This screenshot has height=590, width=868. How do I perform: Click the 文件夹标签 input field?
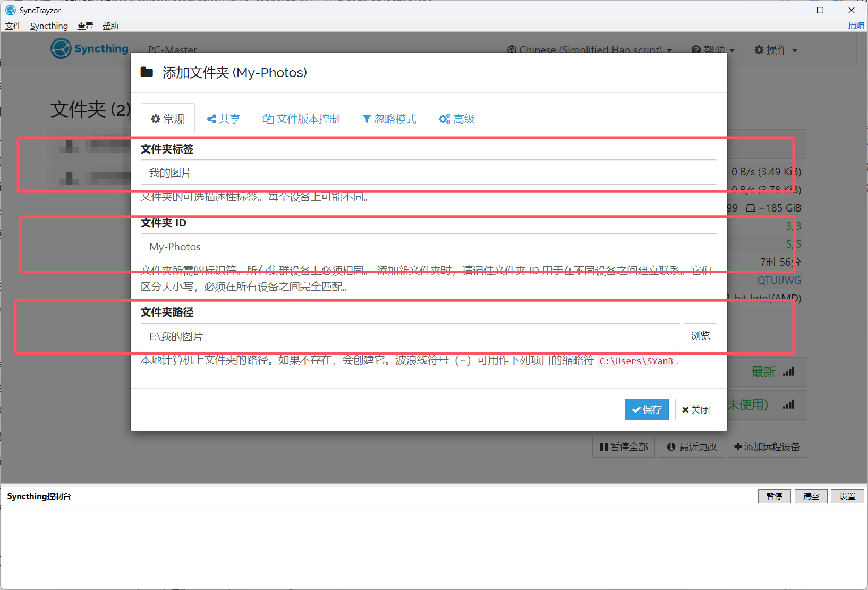428,173
